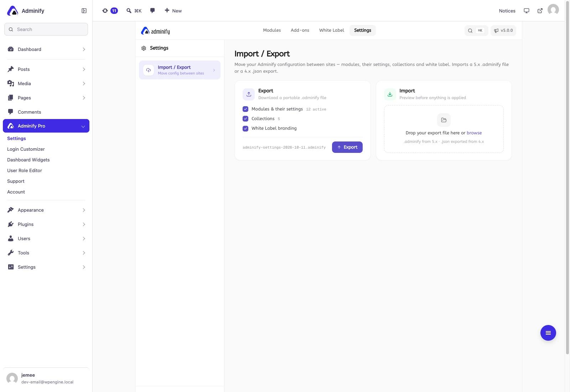Viewport: 570px width, 392px height.
Task: Switch to the White Label tab
Action: (332, 30)
